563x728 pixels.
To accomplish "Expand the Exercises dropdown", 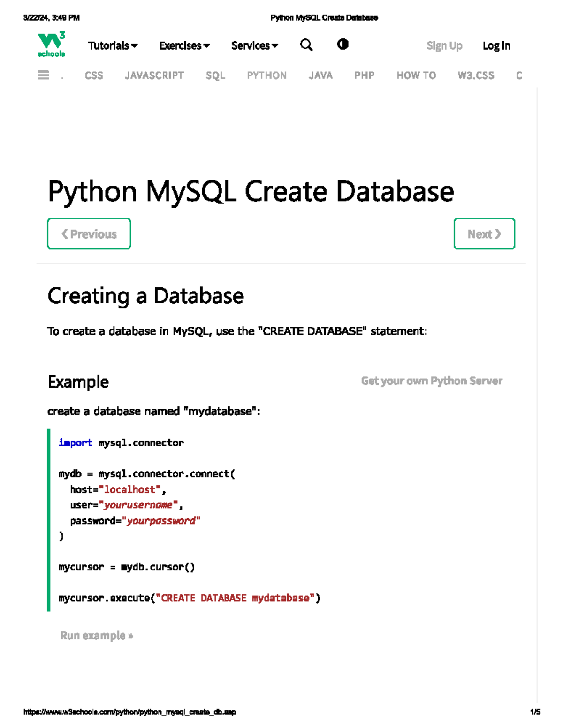I will [185, 45].
